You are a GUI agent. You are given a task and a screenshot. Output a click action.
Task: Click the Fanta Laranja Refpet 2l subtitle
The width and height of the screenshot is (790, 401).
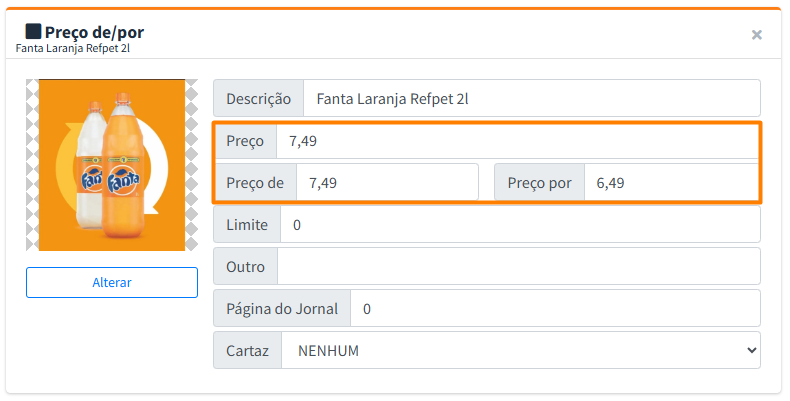coord(71,48)
